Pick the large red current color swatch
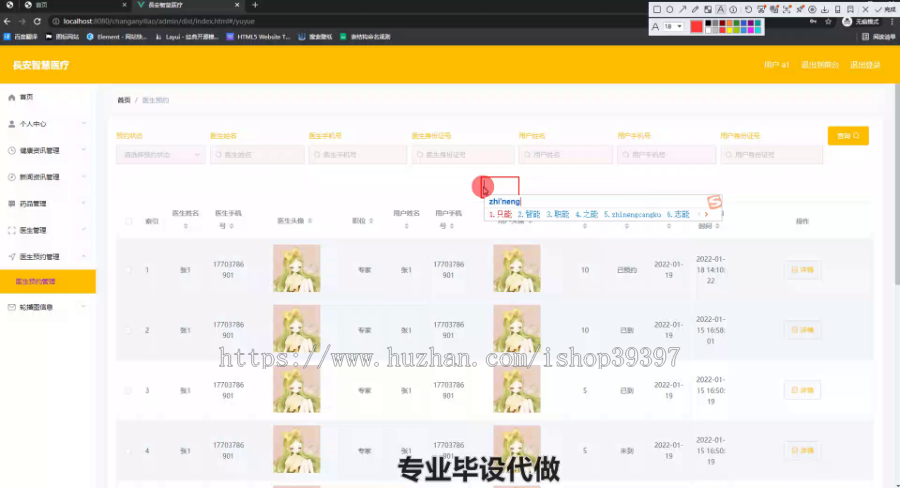 pyautogui.click(x=696, y=26)
